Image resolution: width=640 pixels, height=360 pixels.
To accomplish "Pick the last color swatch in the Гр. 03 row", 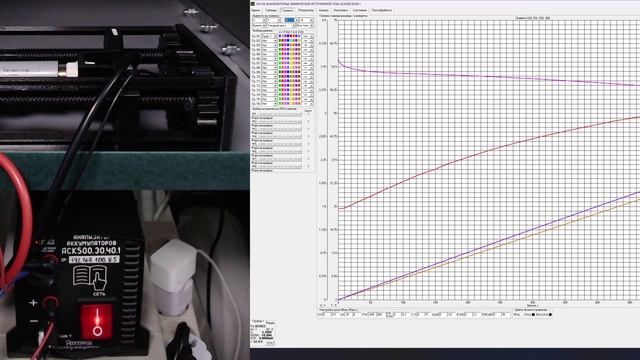I will coord(299,45).
